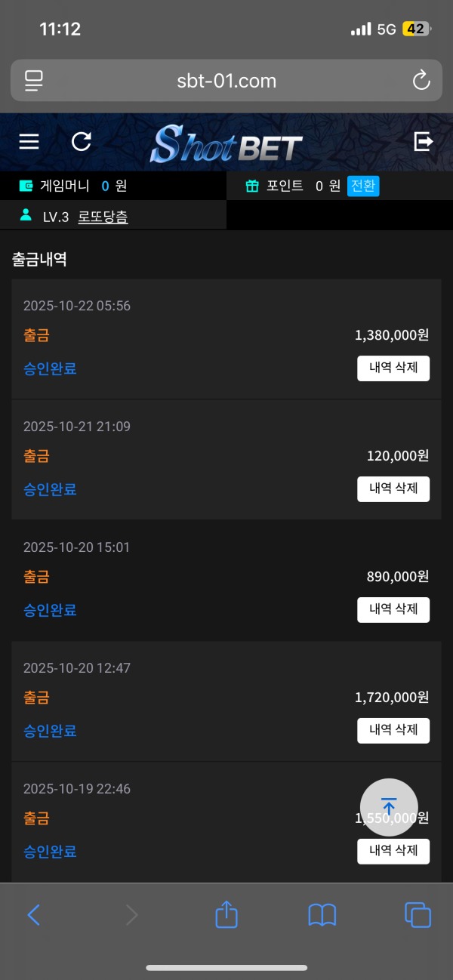Viewport: 453px width, 980px height.
Task: Tap the Safari share icon
Action: [226, 914]
